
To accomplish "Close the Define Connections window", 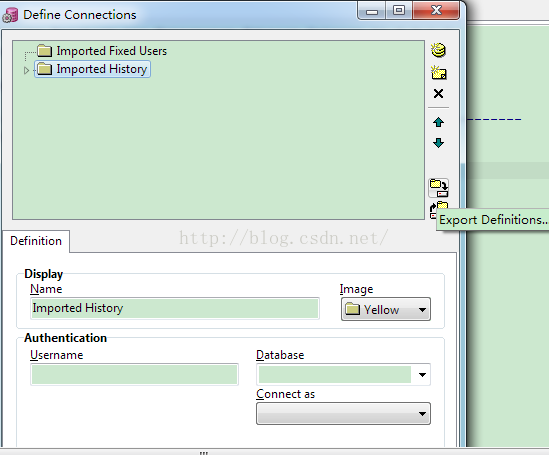I will tap(436, 11).
